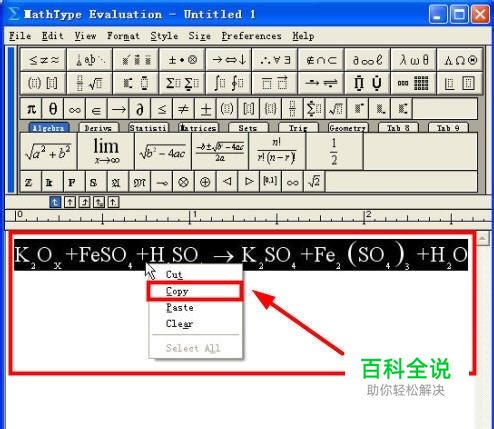This screenshot has width=494, height=429.
Task: Insert square root template from small bar
Action: point(336,109)
